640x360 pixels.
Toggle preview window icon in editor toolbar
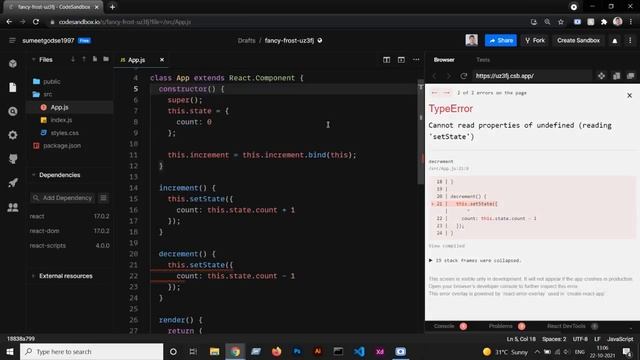pos(401,60)
